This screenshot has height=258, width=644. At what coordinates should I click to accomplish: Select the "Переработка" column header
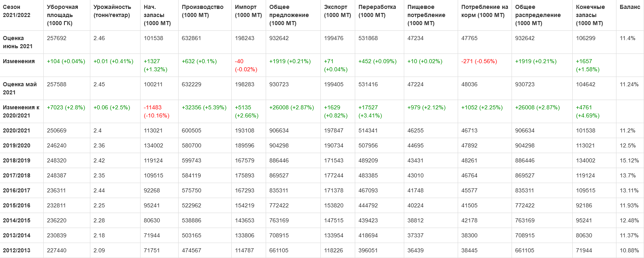click(x=377, y=11)
